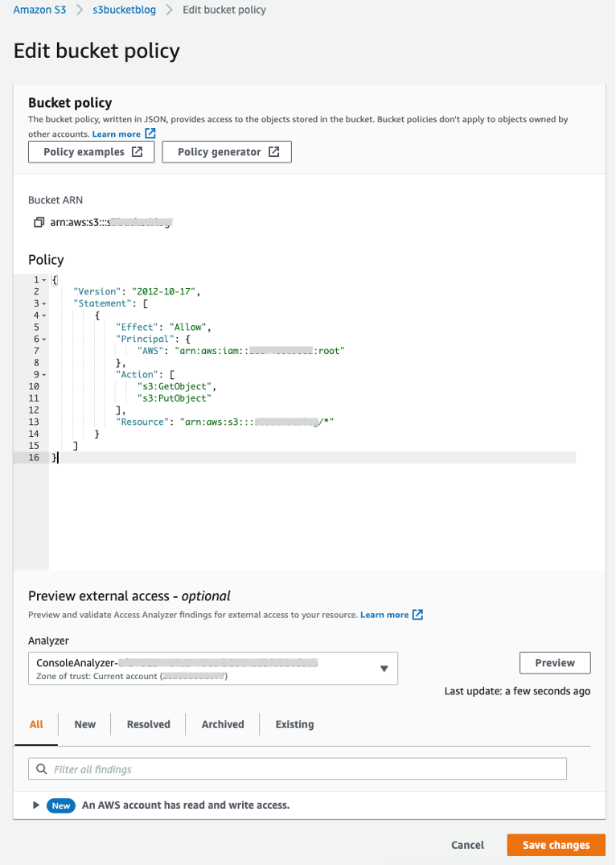Switch to the Existing findings tab
This screenshot has width=616, height=865.
(x=294, y=724)
